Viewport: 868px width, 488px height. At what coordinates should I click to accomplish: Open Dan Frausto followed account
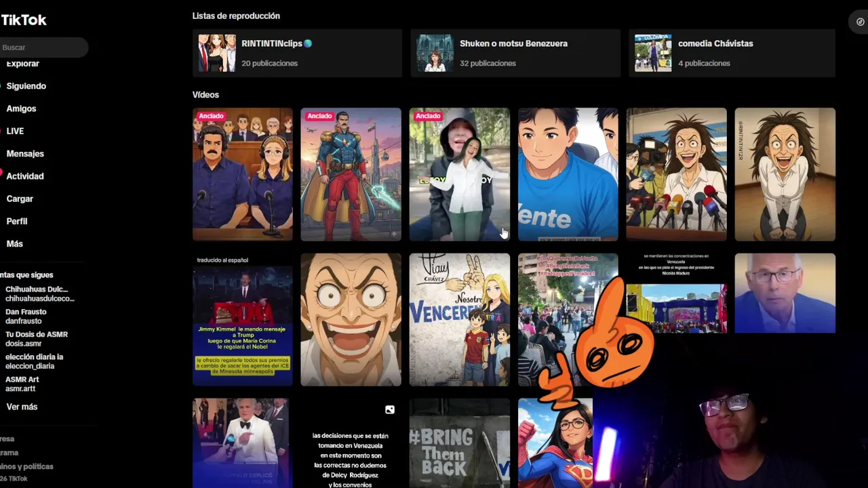click(x=26, y=317)
